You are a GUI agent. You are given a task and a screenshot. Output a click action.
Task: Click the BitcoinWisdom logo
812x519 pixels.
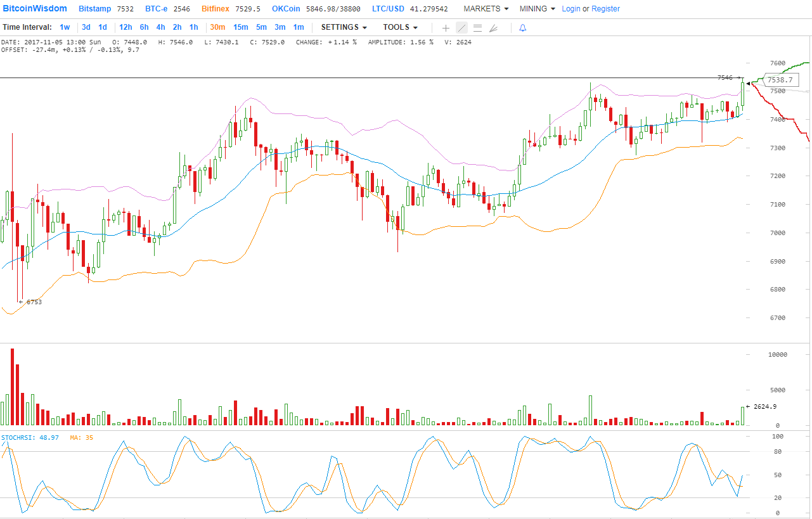35,9
